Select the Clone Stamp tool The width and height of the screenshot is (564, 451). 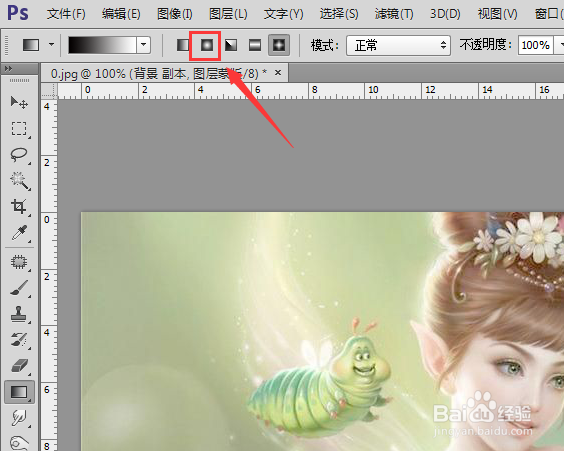pyautogui.click(x=19, y=314)
